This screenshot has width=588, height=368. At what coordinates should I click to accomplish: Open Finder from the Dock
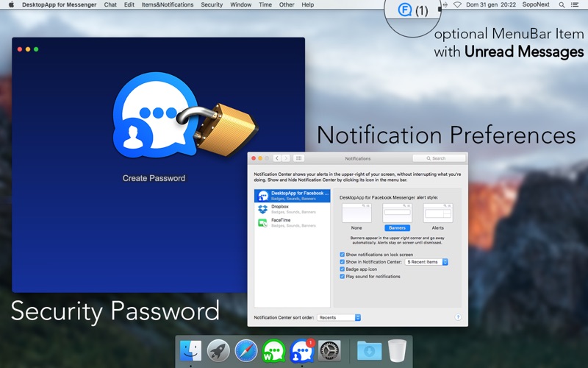point(190,351)
